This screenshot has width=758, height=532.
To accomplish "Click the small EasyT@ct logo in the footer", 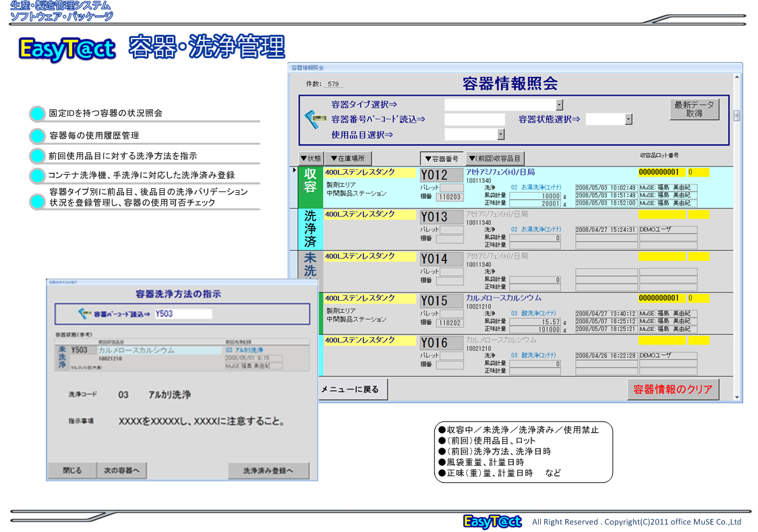I will [x=492, y=521].
